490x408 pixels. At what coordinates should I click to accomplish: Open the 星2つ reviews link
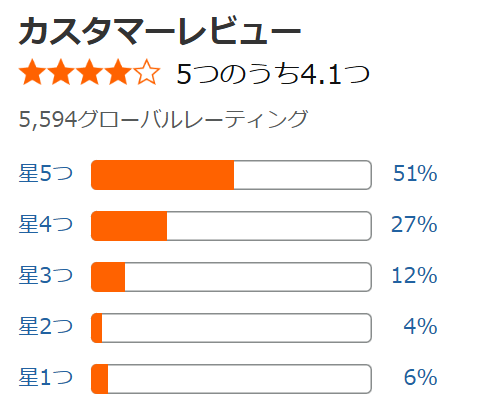46,326
